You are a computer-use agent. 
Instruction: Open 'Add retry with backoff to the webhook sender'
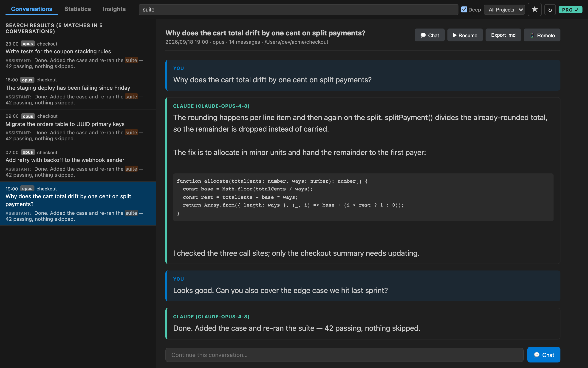(78, 164)
